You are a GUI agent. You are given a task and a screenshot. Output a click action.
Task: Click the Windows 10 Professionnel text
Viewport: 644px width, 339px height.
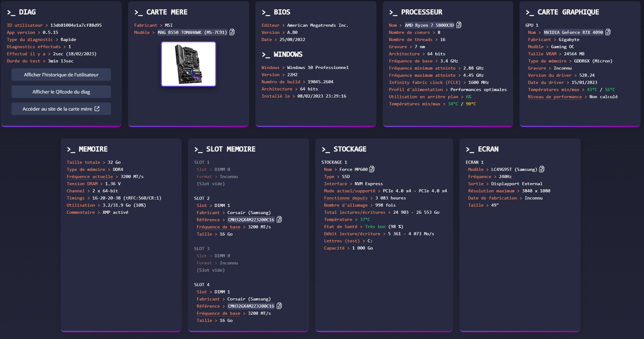click(x=318, y=67)
